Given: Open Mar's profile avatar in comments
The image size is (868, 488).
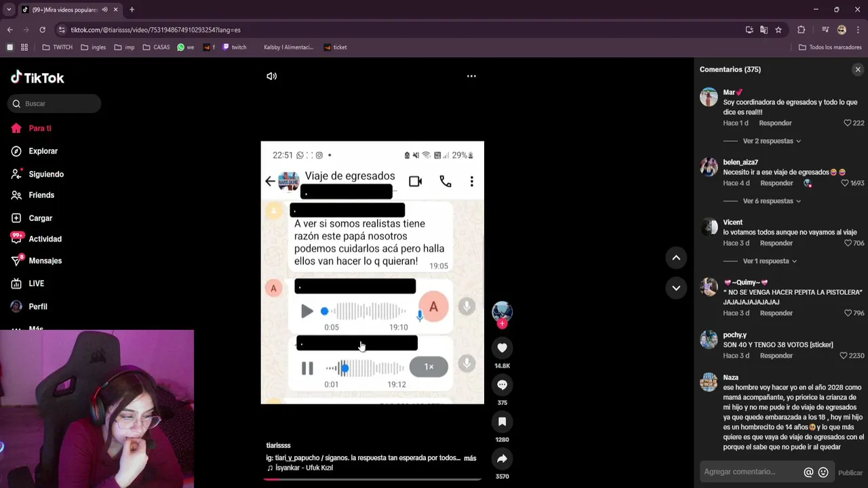Looking at the screenshot, I should click(709, 97).
